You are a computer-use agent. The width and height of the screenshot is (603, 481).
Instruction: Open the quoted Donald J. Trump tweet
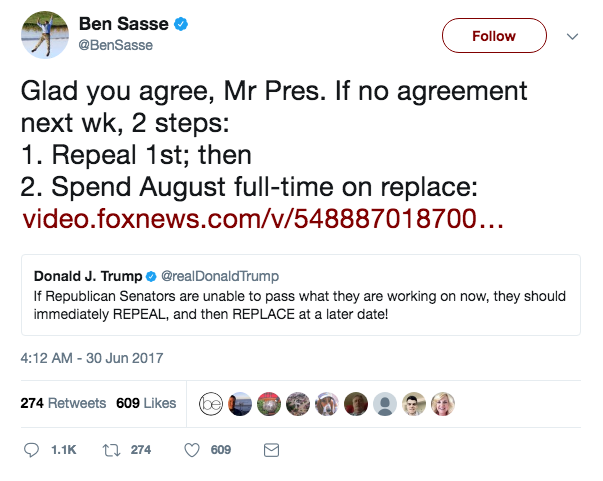coord(301,295)
